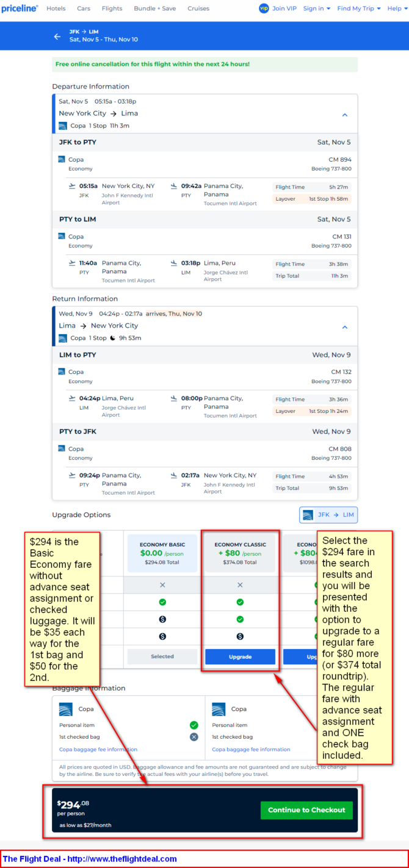409x868 pixels.
Task: Click Copa logo in return summary header
Action: [x=62, y=338]
